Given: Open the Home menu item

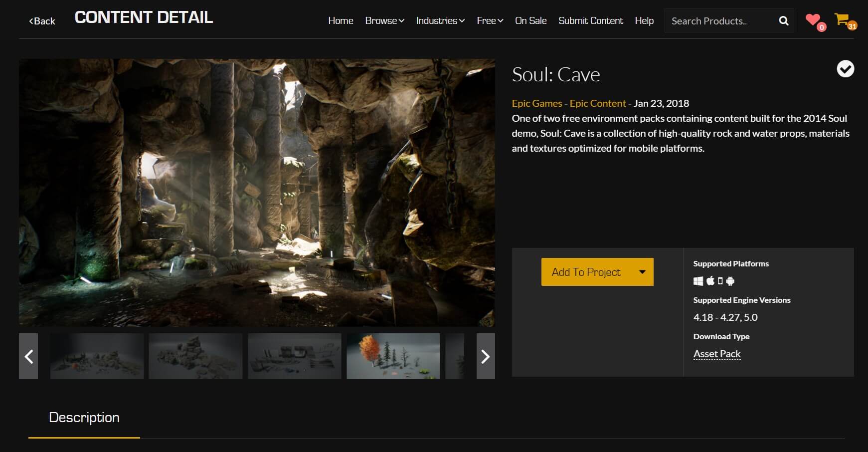Looking at the screenshot, I should (341, 20).
